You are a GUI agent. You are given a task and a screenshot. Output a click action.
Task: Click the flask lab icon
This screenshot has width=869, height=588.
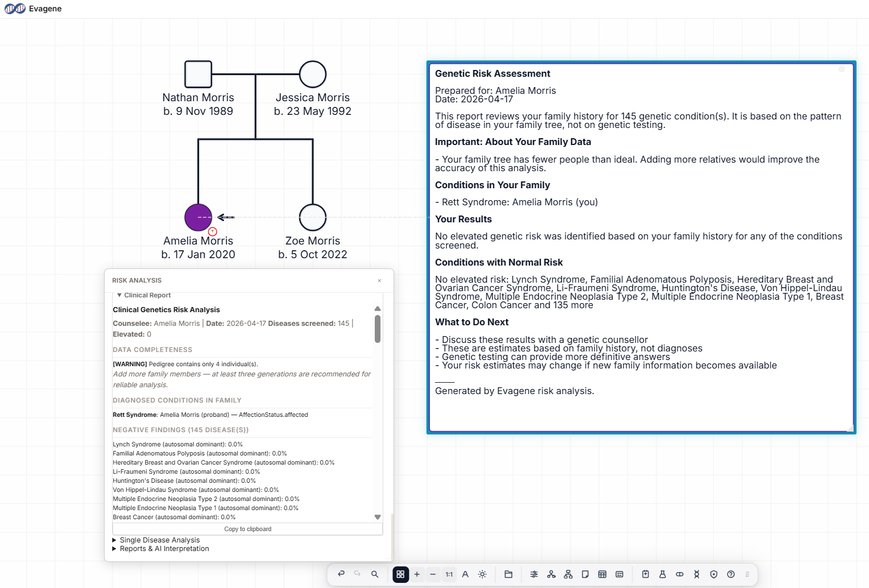(663, 574)
